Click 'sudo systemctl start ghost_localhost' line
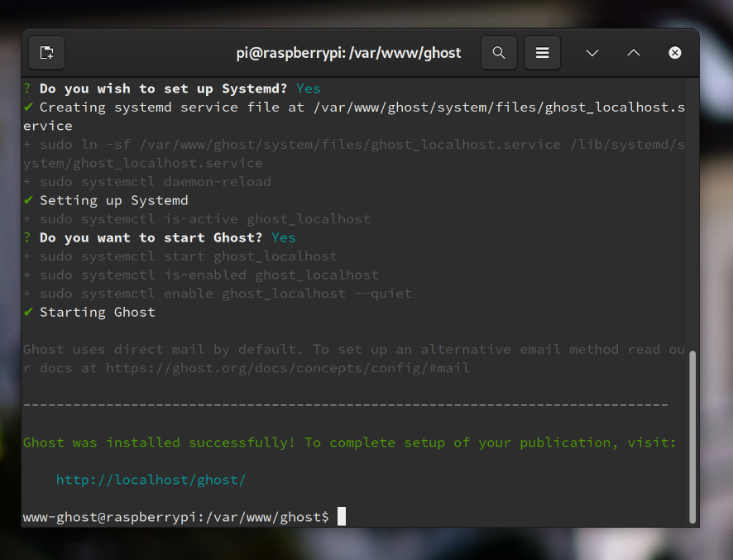Viewport: 733px width, 560px height. (180, 256)
